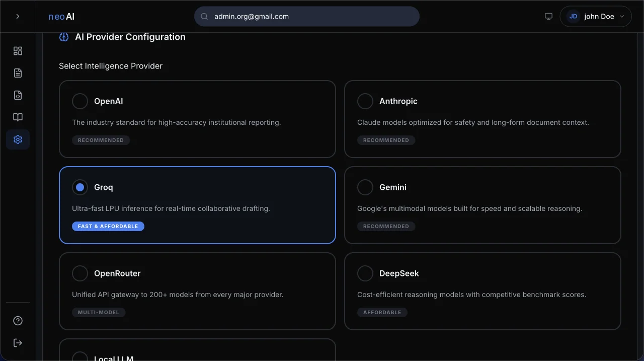Click the monitor display icon in header
The width and height of the screenshot is (644, 361).
[x=548, y=16]
